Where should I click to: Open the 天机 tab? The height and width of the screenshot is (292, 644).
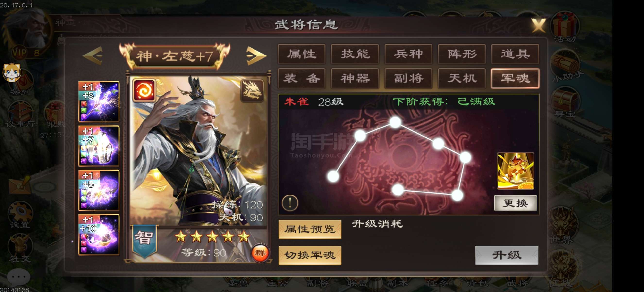[462, 78]
